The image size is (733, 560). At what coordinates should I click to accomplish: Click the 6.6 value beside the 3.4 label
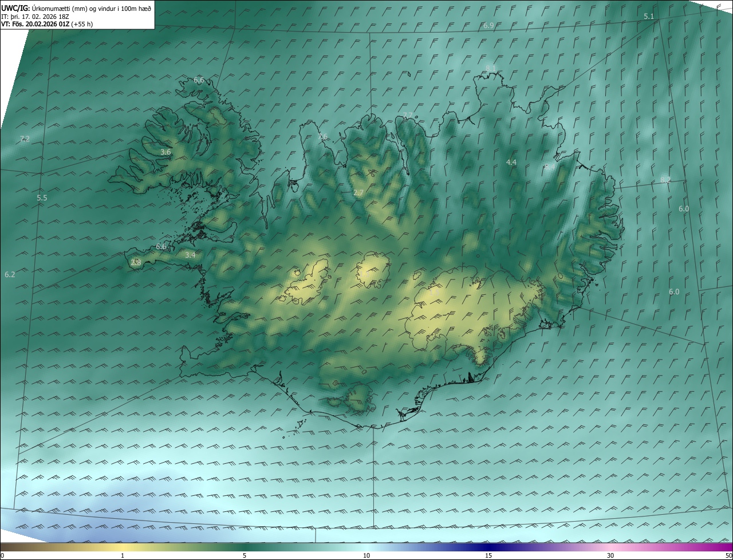161,247
